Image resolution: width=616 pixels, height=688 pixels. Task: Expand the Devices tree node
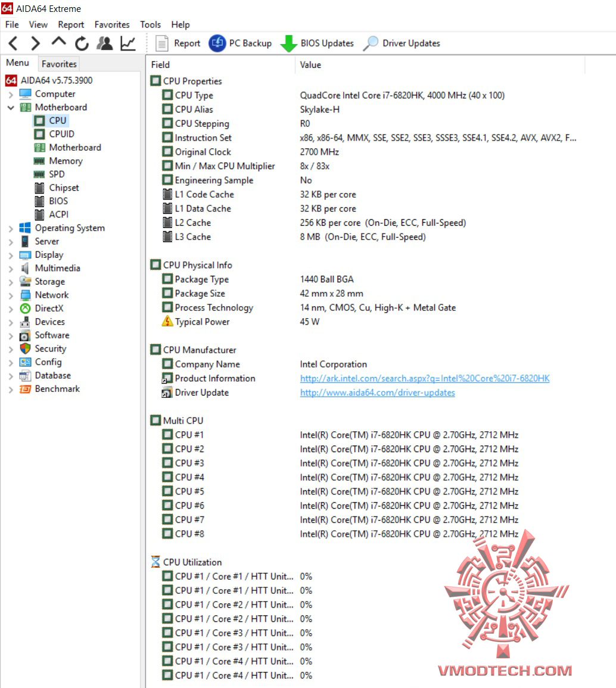11,322
